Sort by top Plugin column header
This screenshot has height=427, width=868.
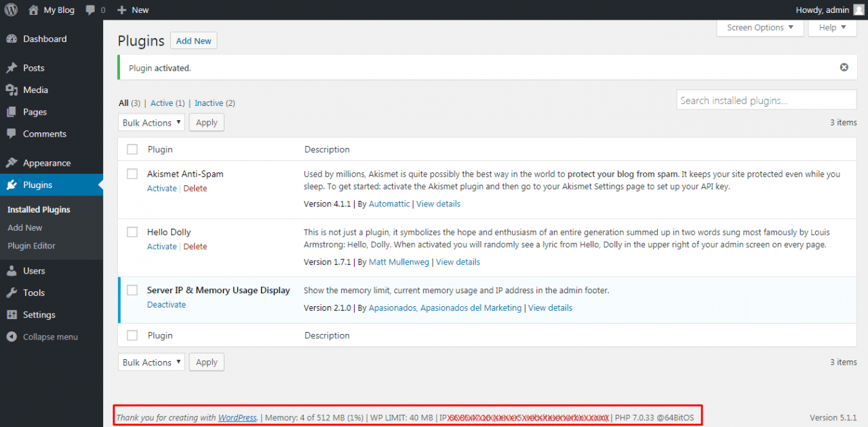(160, 149)
